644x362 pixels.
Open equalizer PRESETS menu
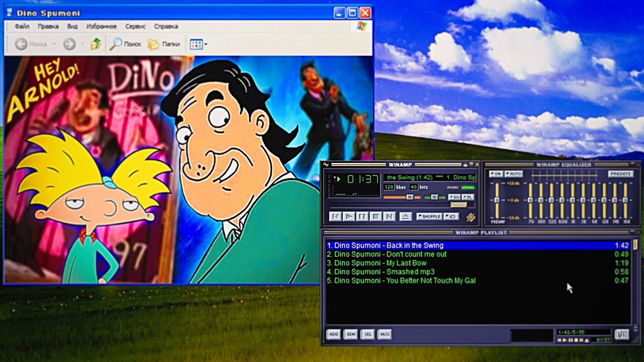(621, 173)
